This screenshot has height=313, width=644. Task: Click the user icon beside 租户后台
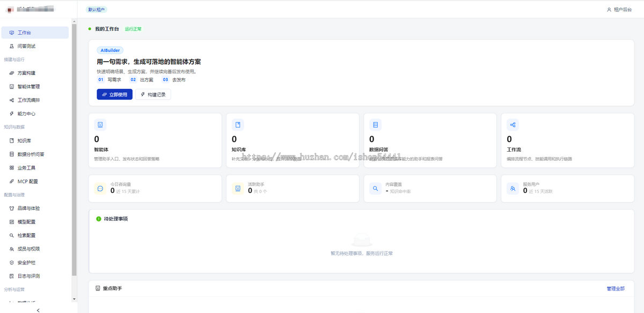point(609,10)
